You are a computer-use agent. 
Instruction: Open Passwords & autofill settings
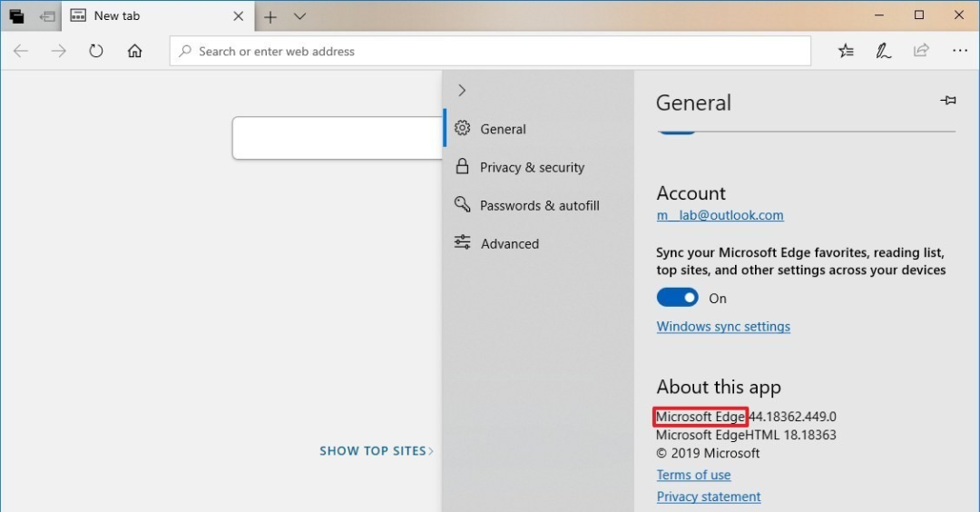[538, 205]
